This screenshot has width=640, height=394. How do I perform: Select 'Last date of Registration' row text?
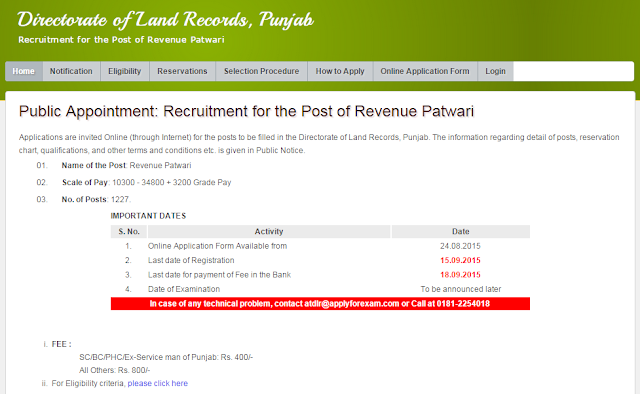pyautogui.click(x=191, y=260)
